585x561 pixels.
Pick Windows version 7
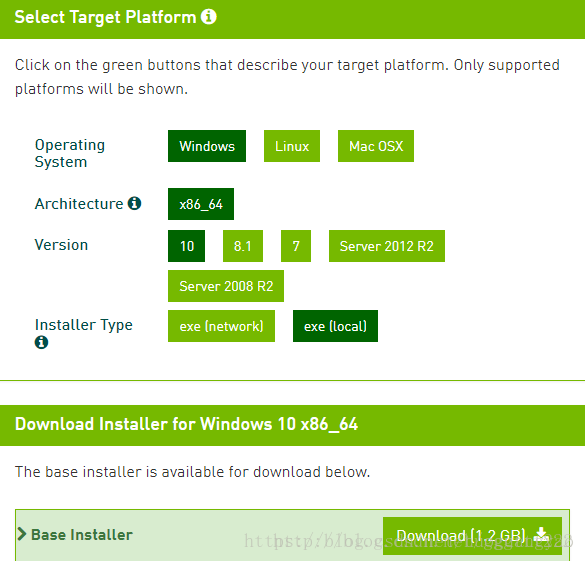[296, 246]
